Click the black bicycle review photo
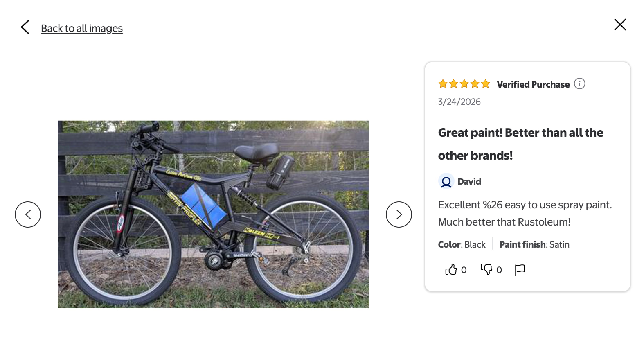Image resolution: width=644 pixels, height=343 pixels. [213, 214]
